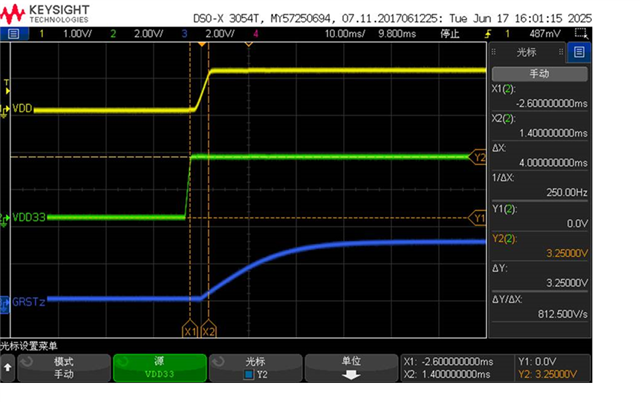Click the ΔY/ΔX value 812.500V/s

tap(562, 314)
